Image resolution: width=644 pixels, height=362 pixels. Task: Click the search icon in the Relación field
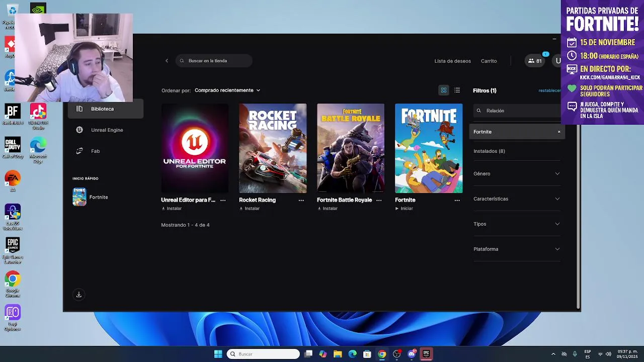pyautogui.click(x=479, y=111)
